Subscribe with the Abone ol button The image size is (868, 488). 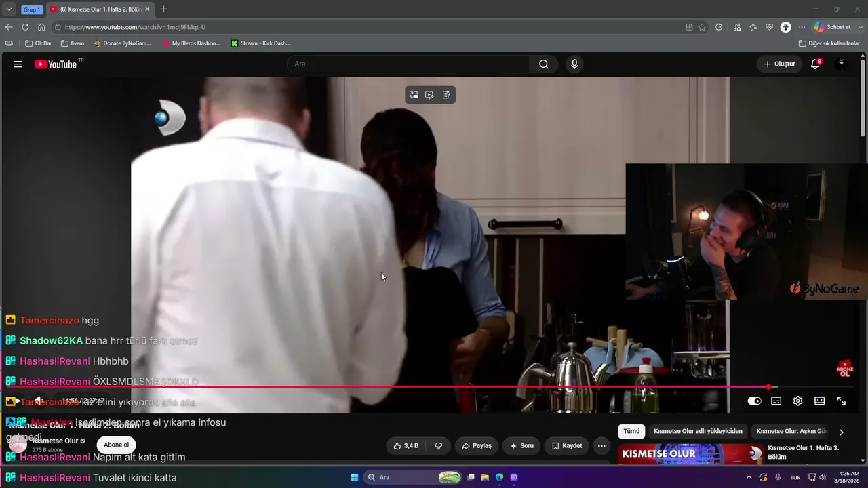click(116, 445)
